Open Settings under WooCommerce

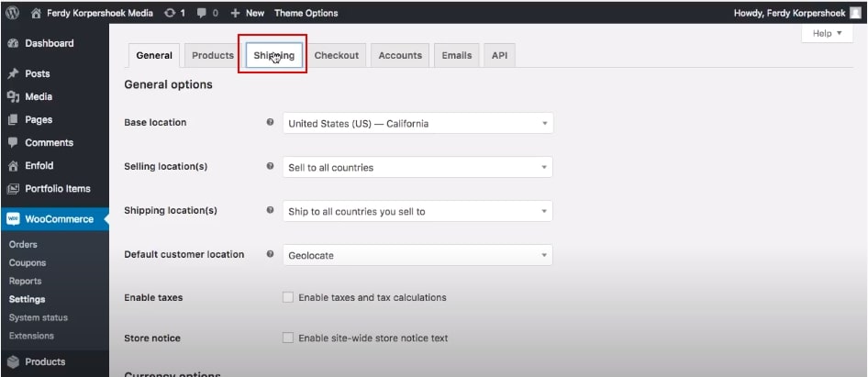pyautogui.click(x=28, y=299)
